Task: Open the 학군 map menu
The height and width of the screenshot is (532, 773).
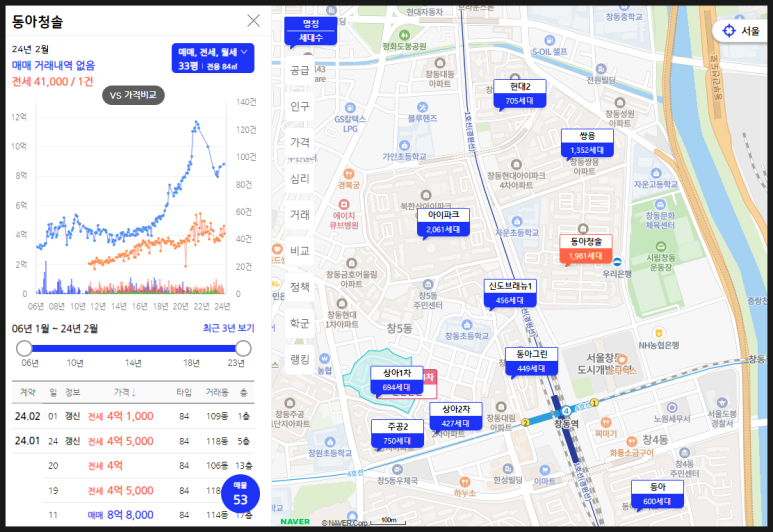Action: pyautogui.click(x=299, y=323)
